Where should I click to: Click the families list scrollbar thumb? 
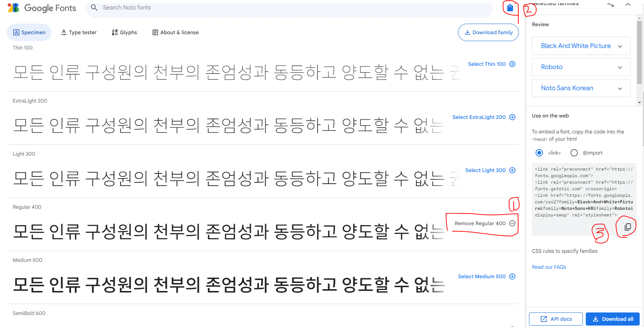click(x=639, y=52)
